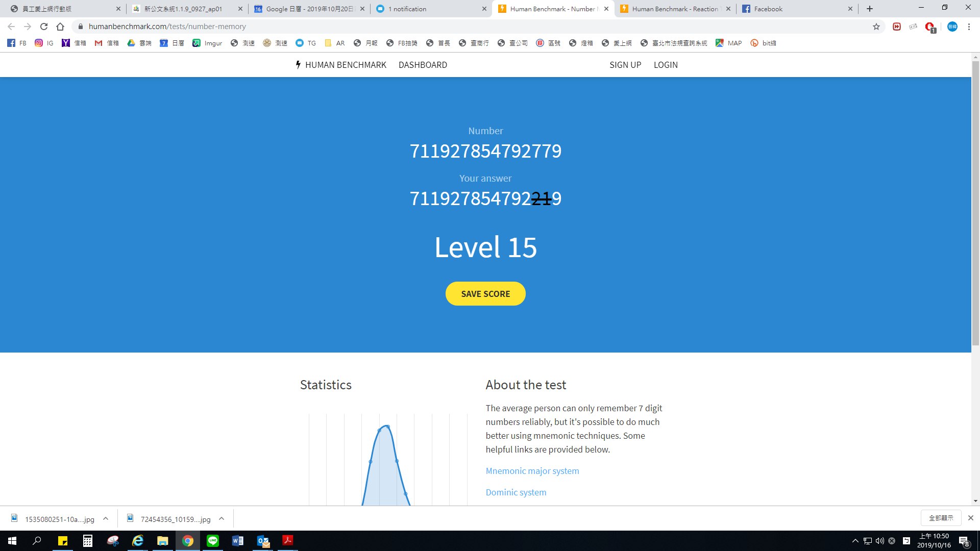
Task: Open the Chrome three-dot menu
Action: (969, 27)
